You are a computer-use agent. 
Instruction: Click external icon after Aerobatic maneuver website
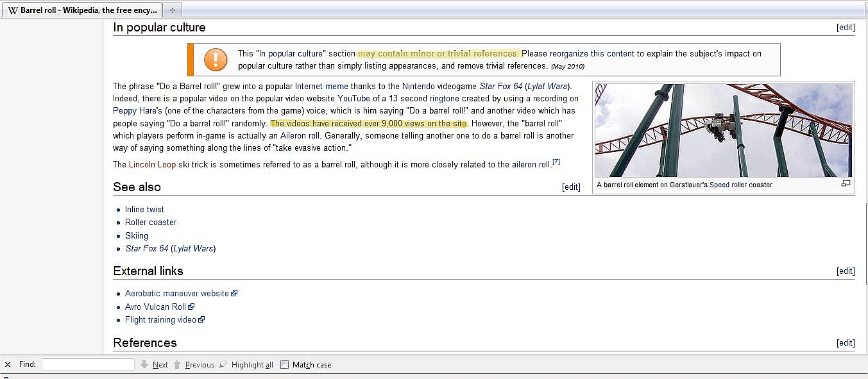(234, 294)
